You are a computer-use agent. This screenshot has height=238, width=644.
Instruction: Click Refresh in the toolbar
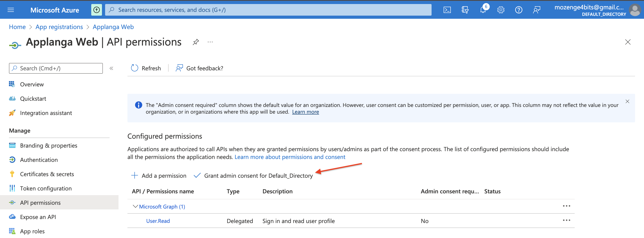tap(146, 68)
